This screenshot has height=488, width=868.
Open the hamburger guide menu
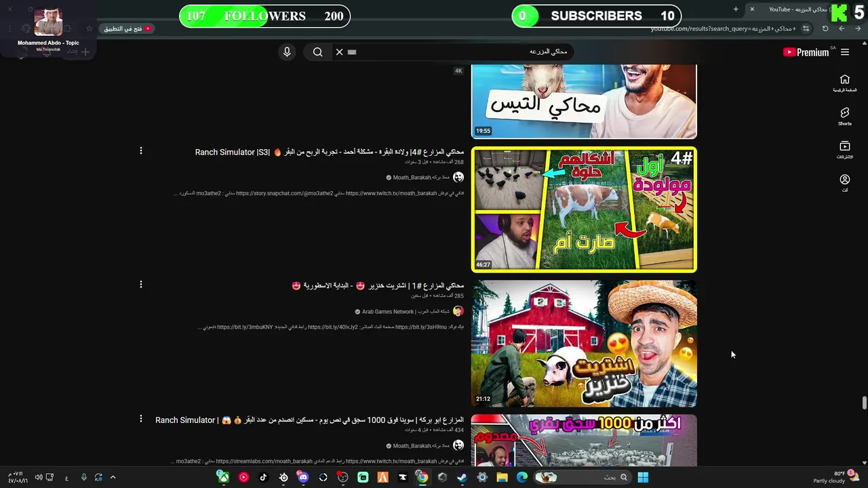point(845,52)
